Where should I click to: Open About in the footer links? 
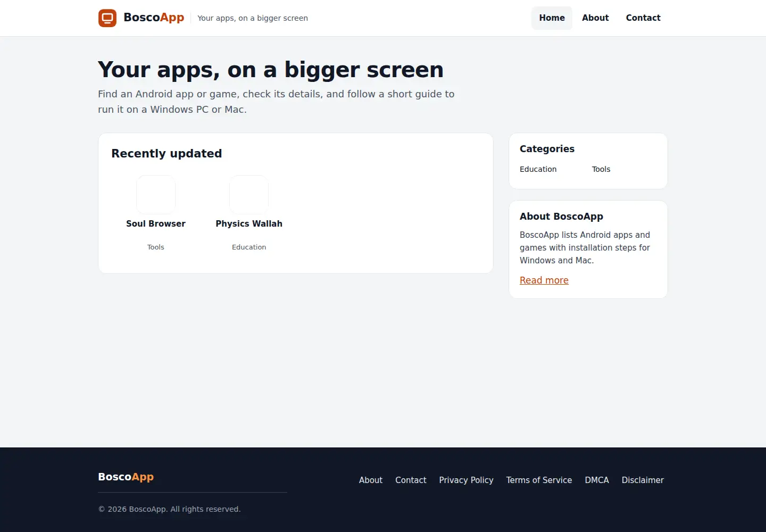[x=371, y=480]
